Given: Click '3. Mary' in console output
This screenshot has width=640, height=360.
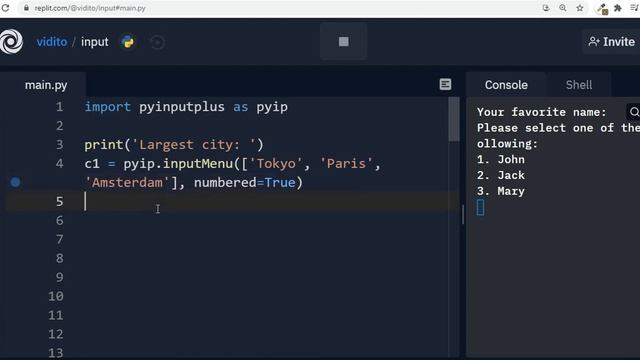Looking at the screenshot, I should click(x=501, y=191).
